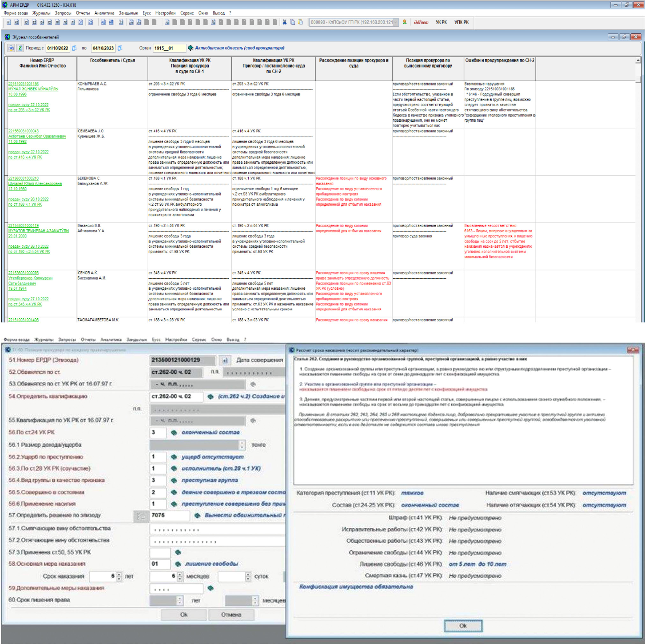This screenshot has width=645, height=644.
Task: Click the месяцев spinner arrows for Срок наказания
Action: pos(180,576)
